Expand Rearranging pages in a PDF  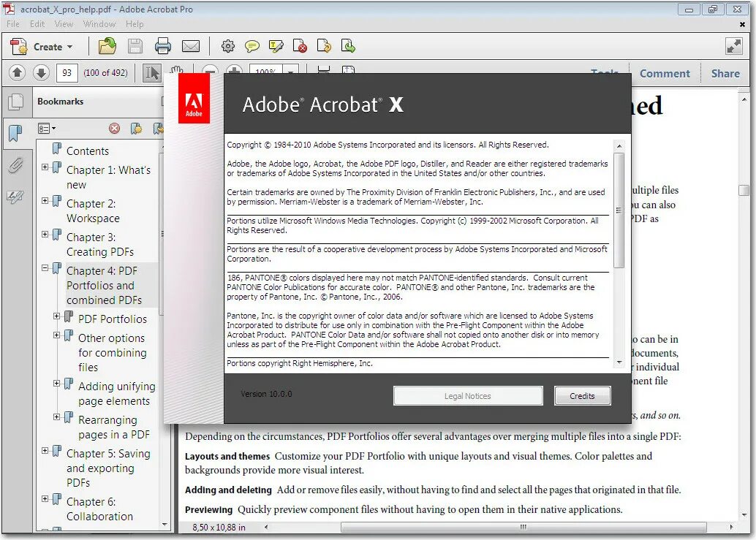pyautogui.click(x=57, y=417)
